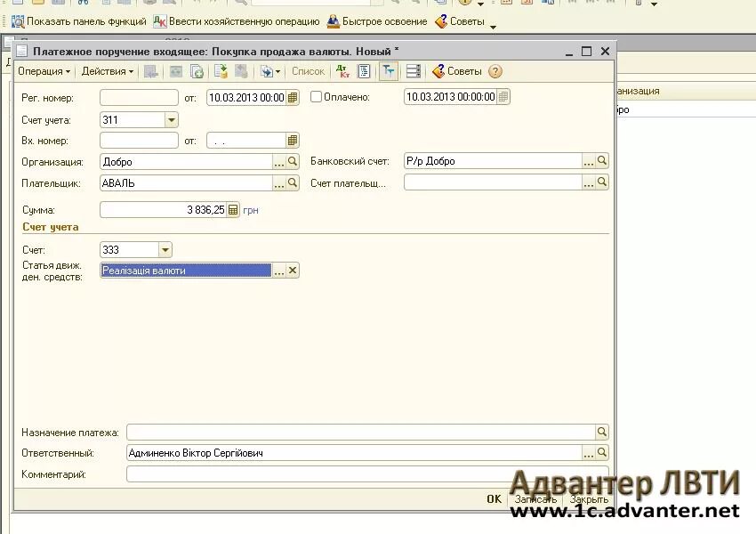
Task: Click the OK button
Action: point(494,498)
